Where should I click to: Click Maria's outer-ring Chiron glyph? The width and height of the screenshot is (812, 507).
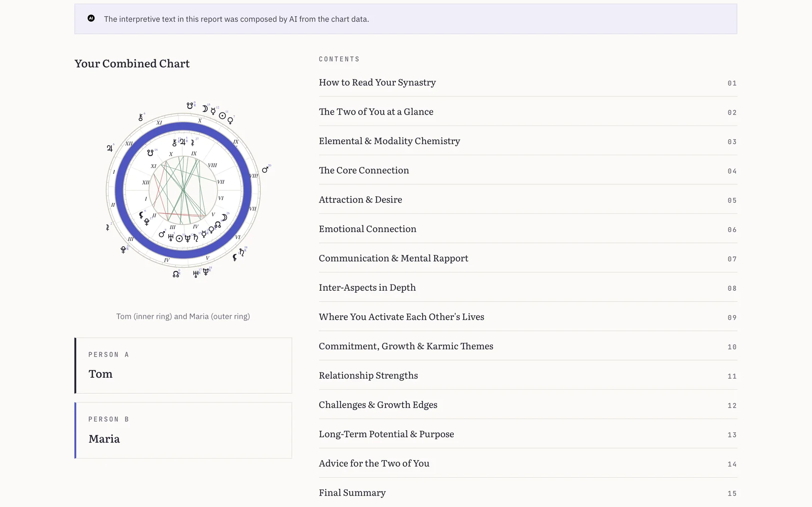coord(140,117)
